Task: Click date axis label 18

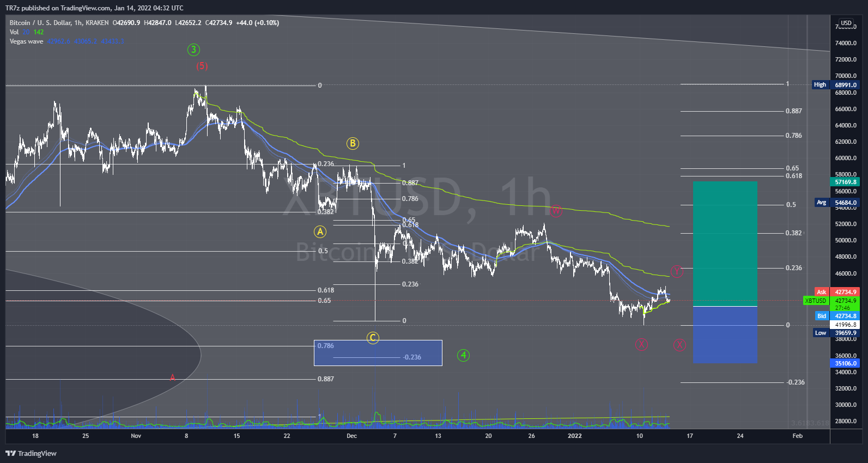Action: tap(35, 436)
